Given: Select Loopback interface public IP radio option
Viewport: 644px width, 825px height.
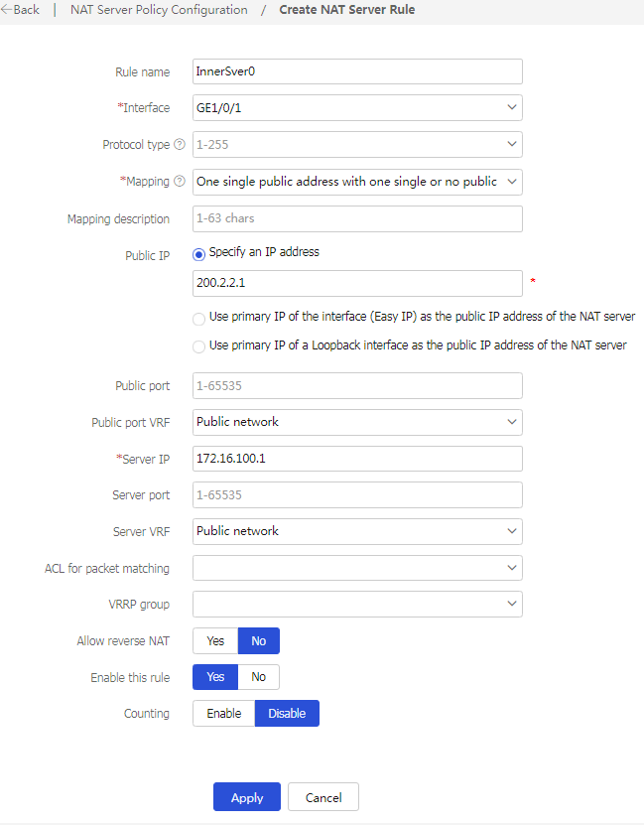Looking at the screenshot, I should (x=199, y=346).
